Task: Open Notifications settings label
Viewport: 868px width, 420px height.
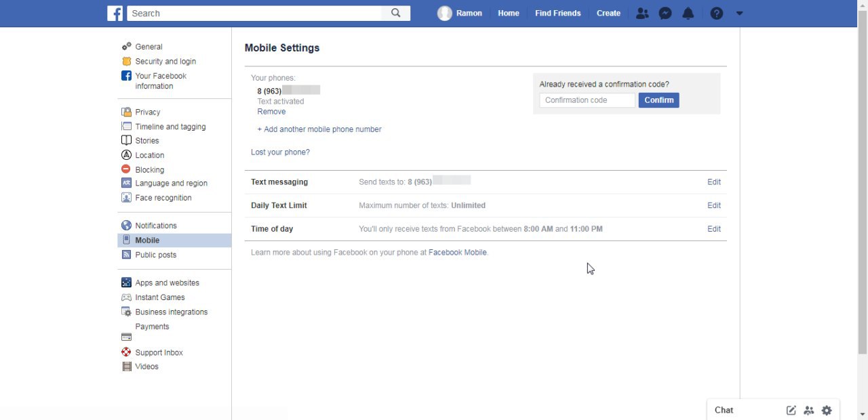Action: pos(156,226)
